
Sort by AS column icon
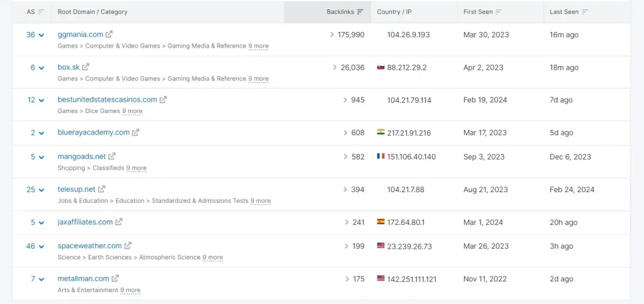coord(41,12)
